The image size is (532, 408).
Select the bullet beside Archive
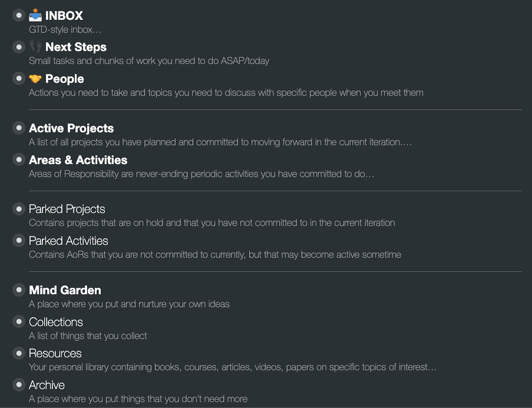[19, 384]
